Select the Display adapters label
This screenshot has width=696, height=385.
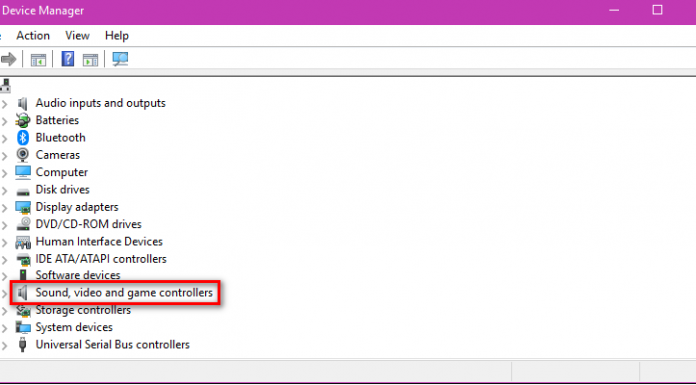[77, 207]
